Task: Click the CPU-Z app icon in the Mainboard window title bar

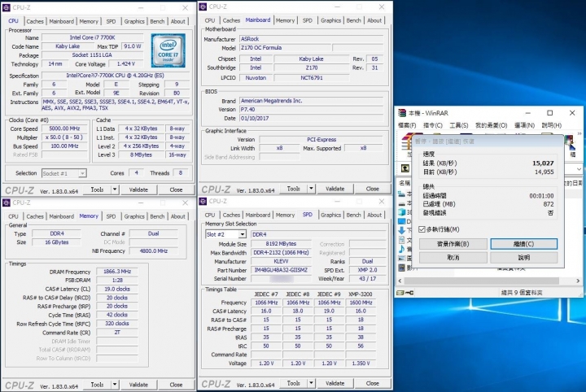Action: point(203,7)
